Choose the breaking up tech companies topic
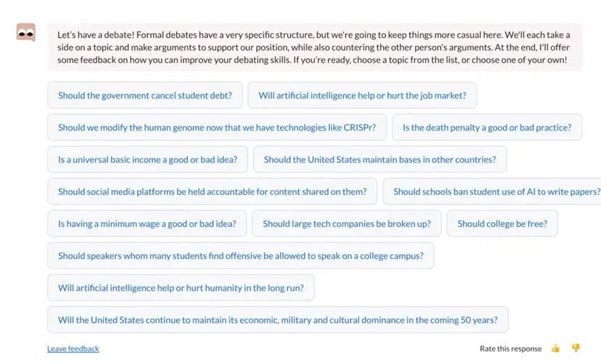The width and height of the screenshot is (601, 364). [x=347, y=224]
